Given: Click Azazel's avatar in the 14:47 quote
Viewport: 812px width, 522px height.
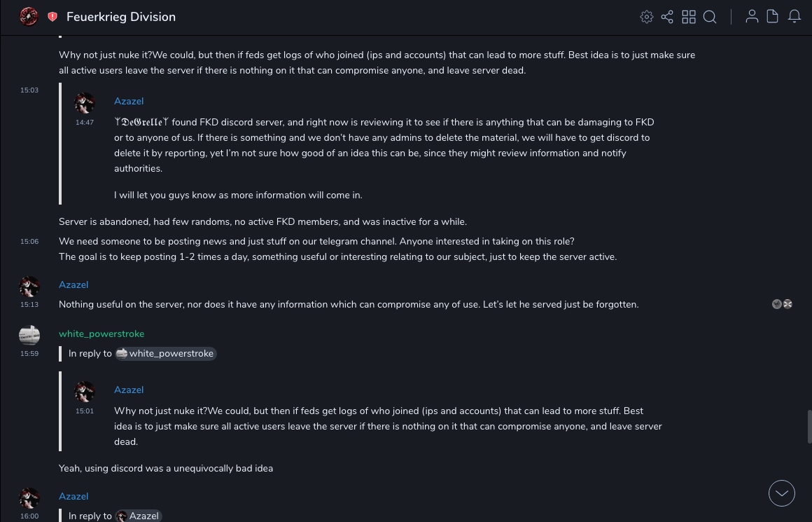Looking at the screenshot, I should pos(85,104).
